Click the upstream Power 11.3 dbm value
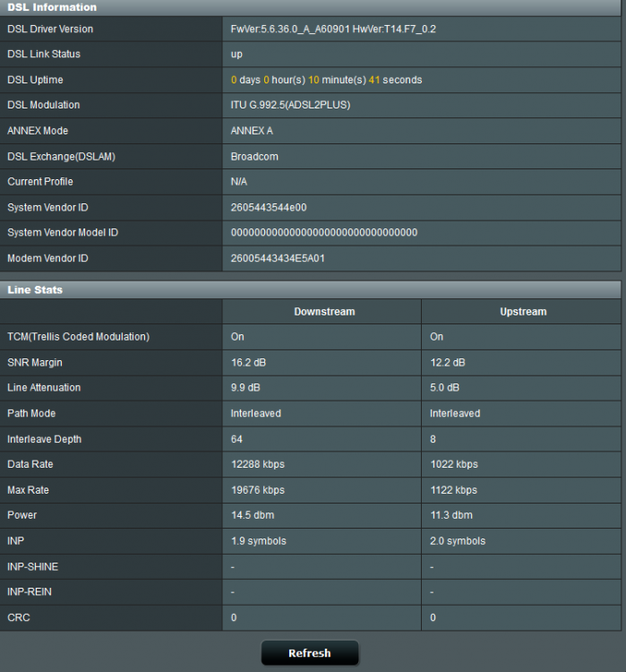 tap(450, 515)
